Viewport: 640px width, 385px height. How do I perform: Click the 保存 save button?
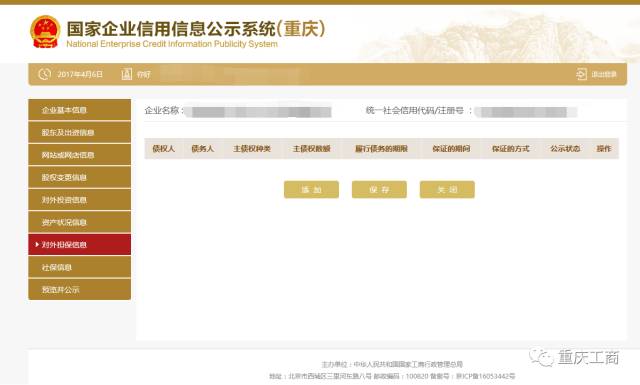379,189
